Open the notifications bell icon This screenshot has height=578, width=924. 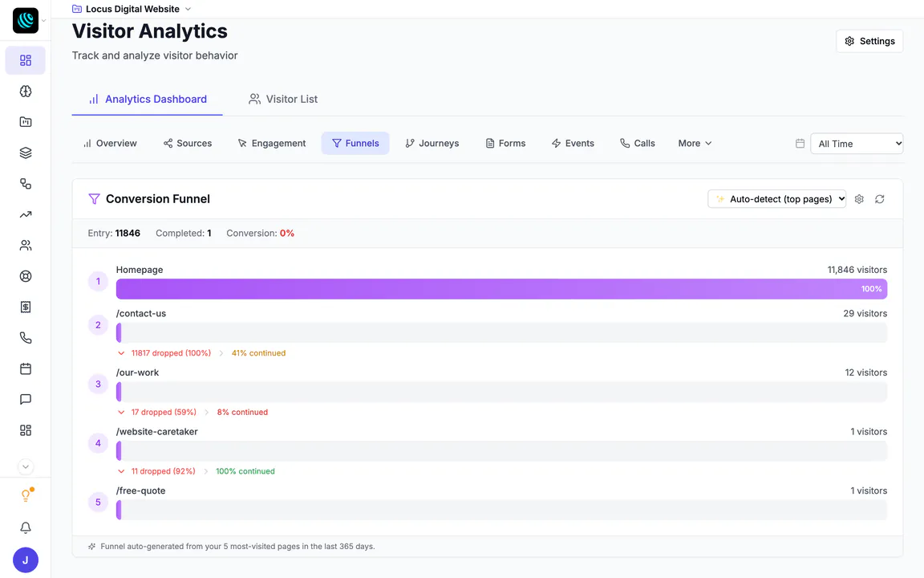pos(26,528)
